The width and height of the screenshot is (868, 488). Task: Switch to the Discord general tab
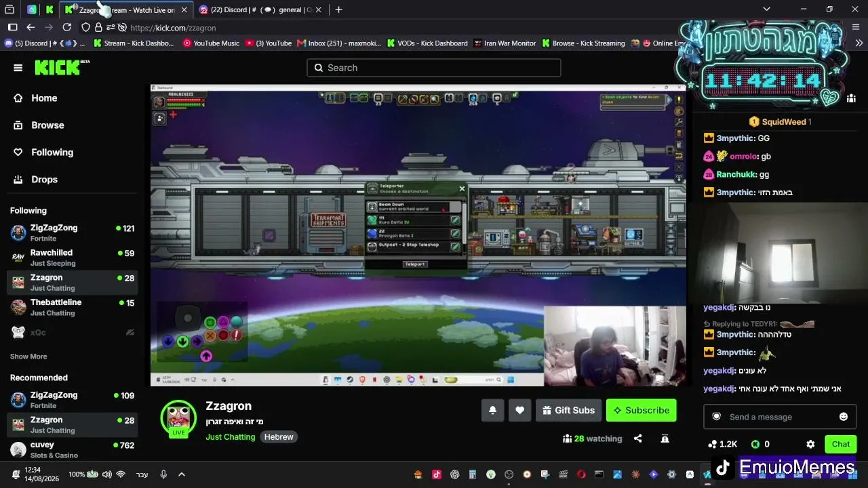256,9
